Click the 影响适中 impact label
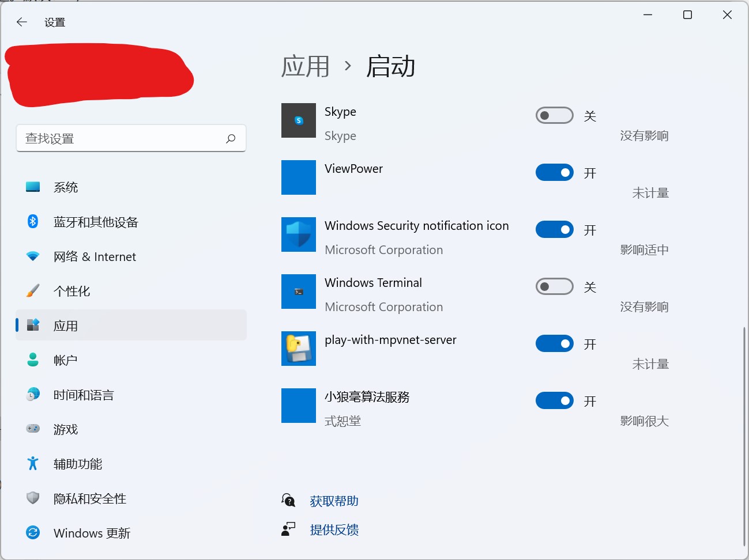The image size is (749, 560). coord(645,250)
